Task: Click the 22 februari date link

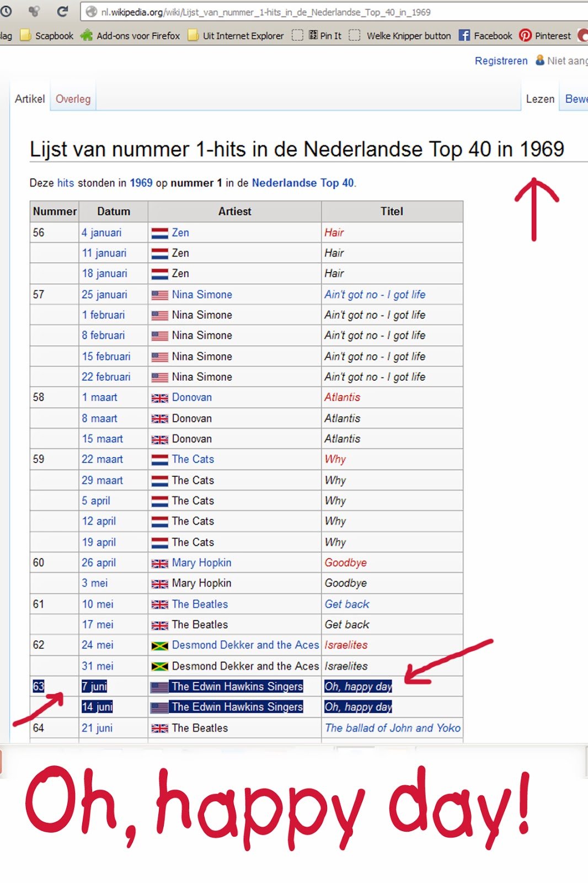Action: [x=106, y=377]
